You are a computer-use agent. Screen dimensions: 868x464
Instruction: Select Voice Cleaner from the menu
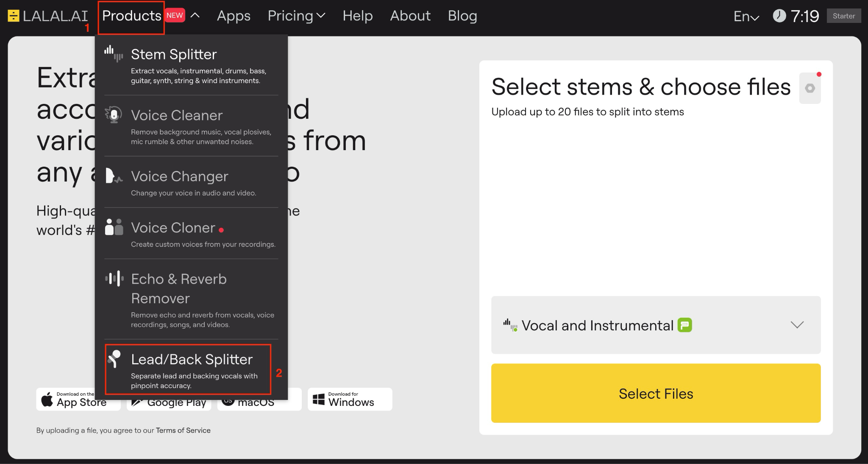191,126
